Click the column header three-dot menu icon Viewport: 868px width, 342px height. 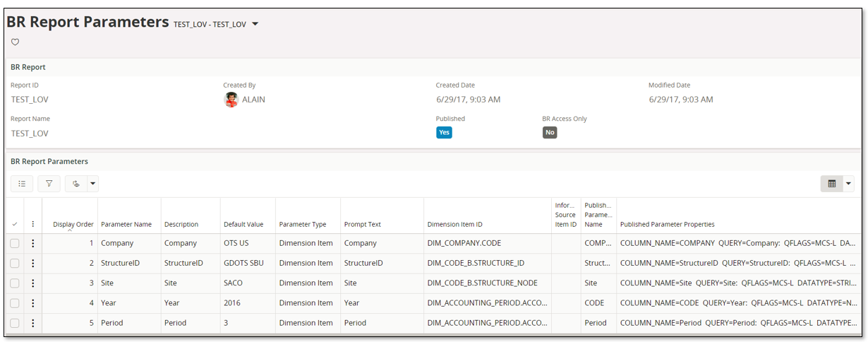[x=32, y=224]
